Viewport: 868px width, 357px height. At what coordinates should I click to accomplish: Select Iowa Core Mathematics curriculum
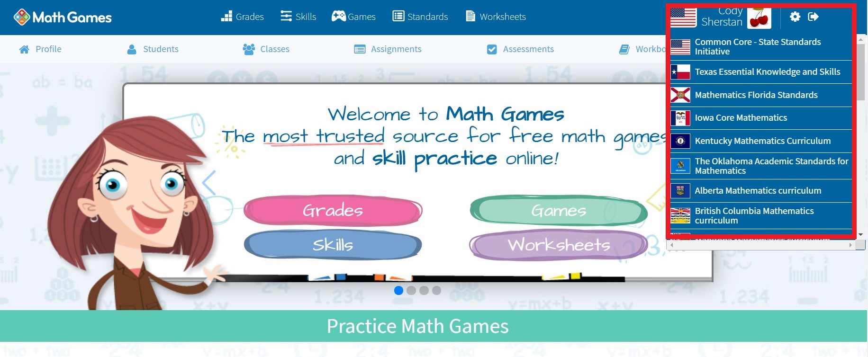741,118
